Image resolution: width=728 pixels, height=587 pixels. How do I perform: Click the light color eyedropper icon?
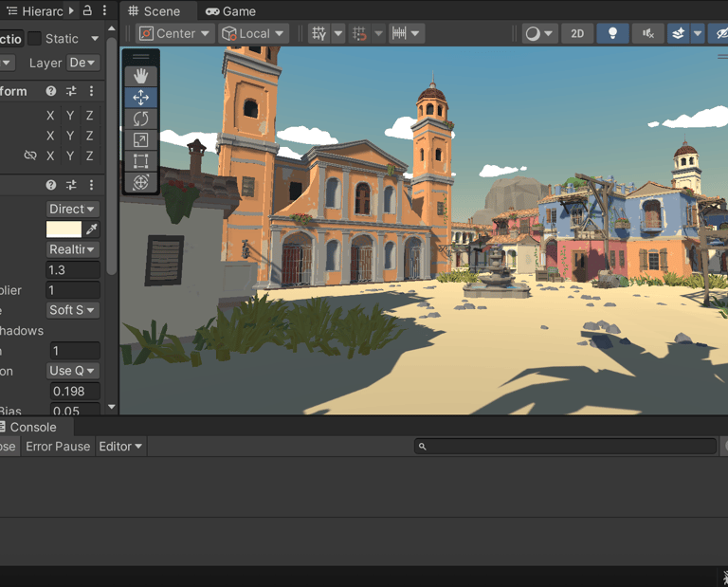(92, 229)
